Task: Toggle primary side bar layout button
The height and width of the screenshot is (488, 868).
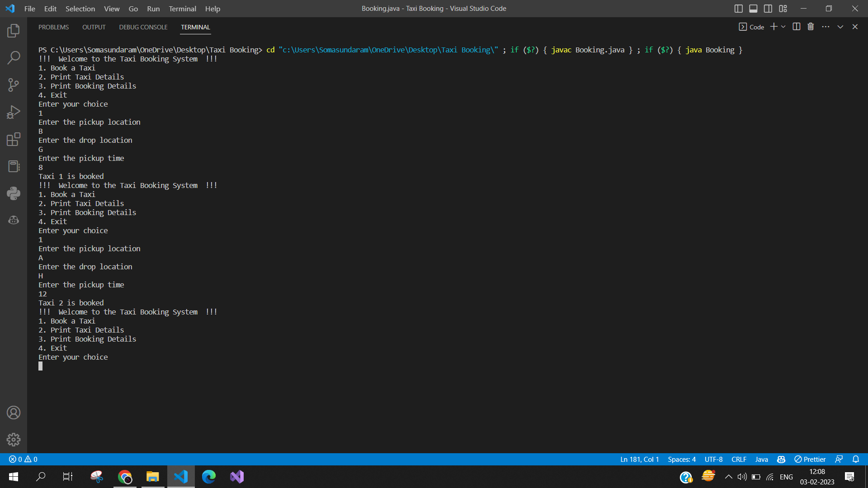Action: click(739, 9)
